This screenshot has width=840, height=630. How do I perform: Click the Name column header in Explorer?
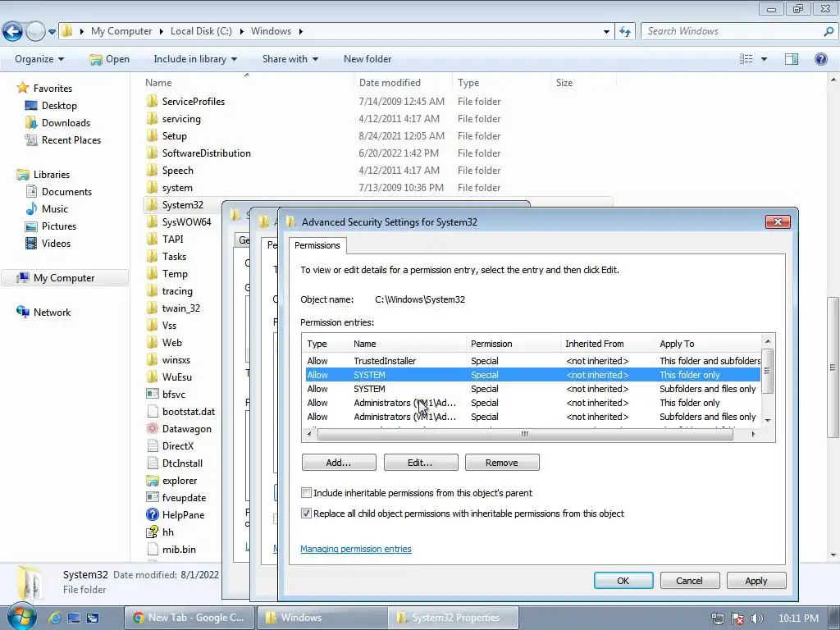tap(248, 83)
